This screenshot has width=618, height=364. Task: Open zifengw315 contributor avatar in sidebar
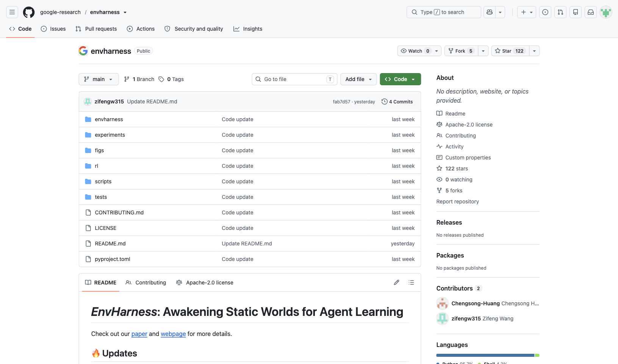(443, 319)
